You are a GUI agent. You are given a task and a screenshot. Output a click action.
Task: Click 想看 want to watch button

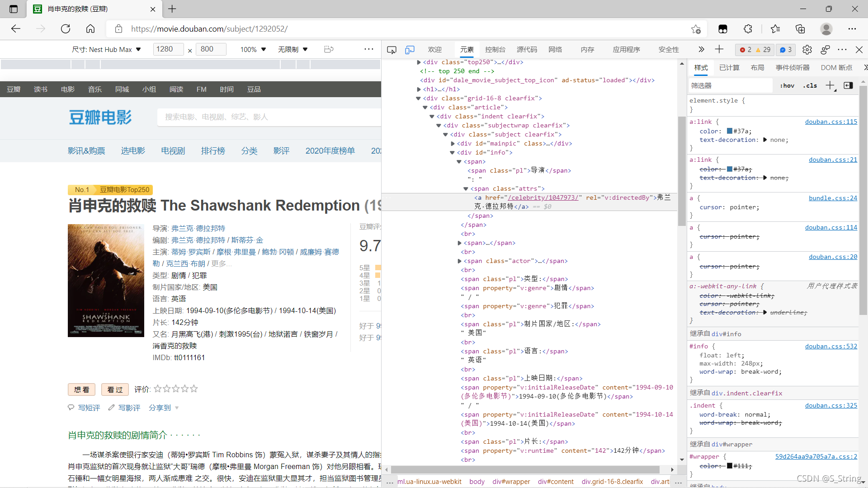pyautogui.click(x=81, y=389)
